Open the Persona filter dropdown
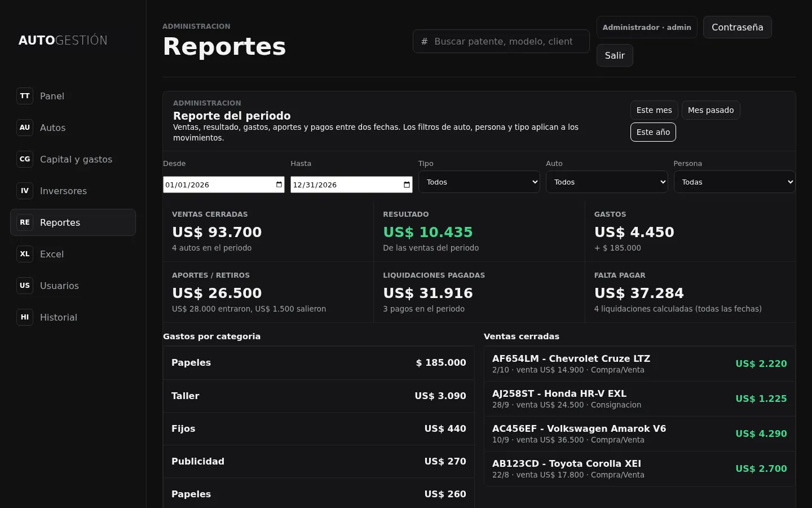 pos(735,182)
